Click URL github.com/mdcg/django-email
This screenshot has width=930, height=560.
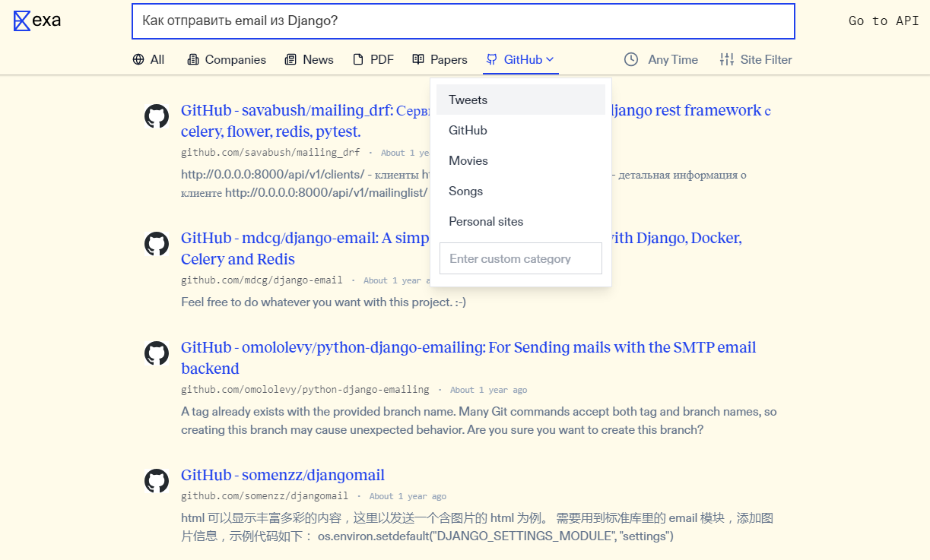click(x=262, y=280)
